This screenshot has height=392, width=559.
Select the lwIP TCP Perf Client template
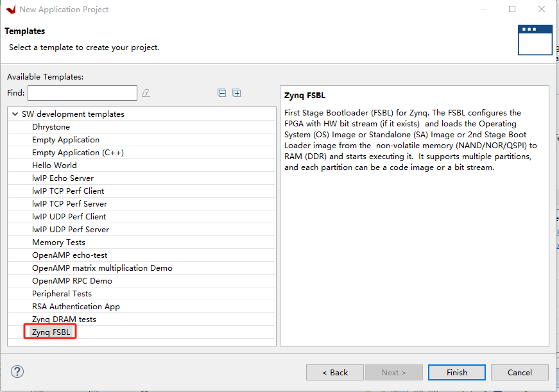(x=68, y=191)
